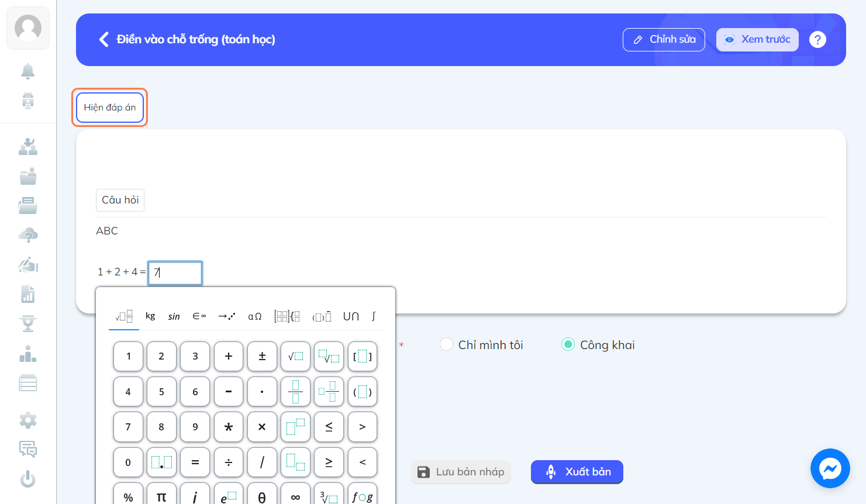Insert mixed fraction template key

329,392
